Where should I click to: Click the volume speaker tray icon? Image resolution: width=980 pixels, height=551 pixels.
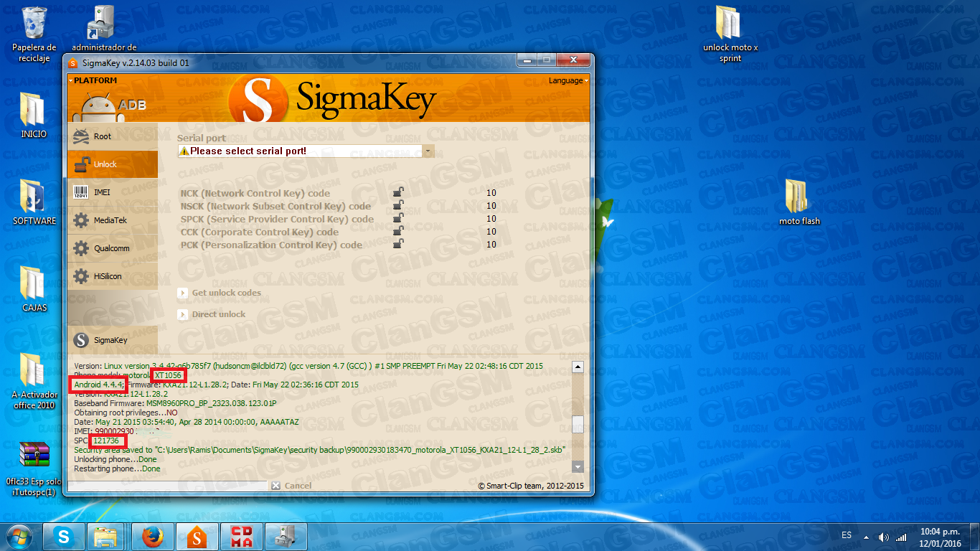pyautogui.click(x=883, y=537)
